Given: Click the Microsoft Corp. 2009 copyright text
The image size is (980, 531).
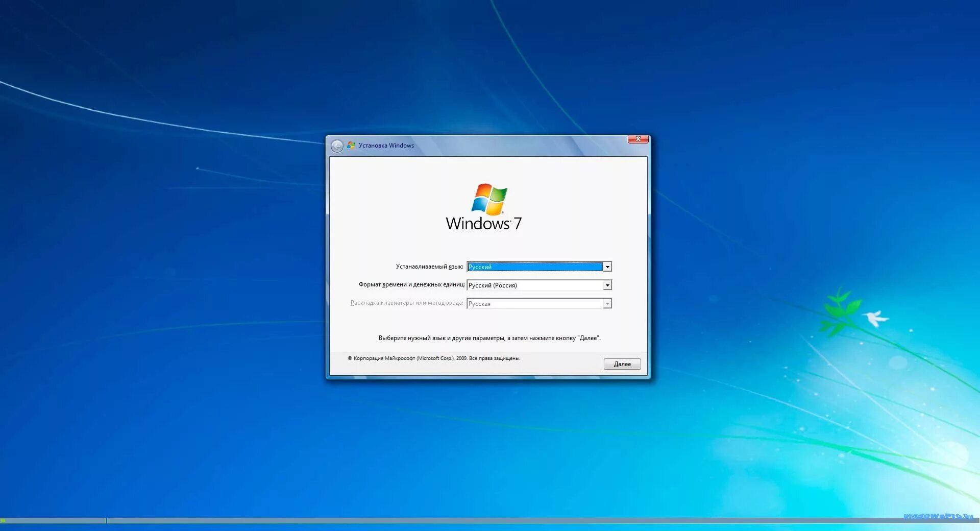Looking at the screenshot, I should click(434, 358).
